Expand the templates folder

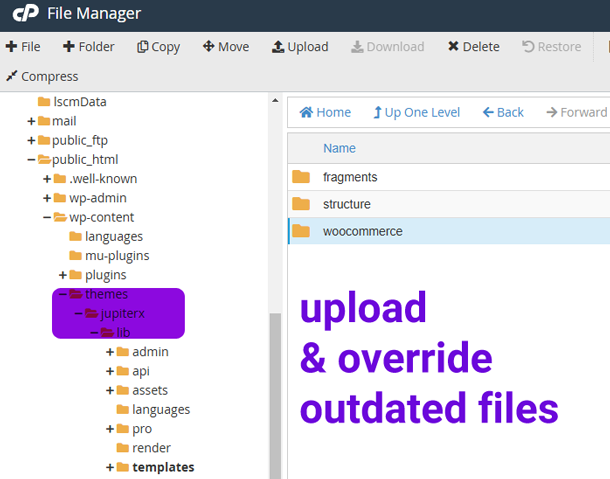coord(110,467)
